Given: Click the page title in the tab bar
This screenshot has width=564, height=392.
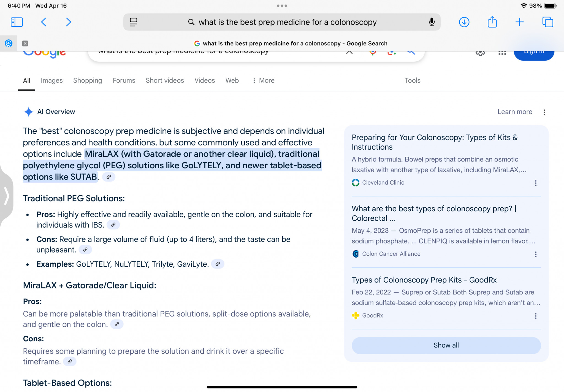Looking at the screenshot, I should (x=295, y=43).
